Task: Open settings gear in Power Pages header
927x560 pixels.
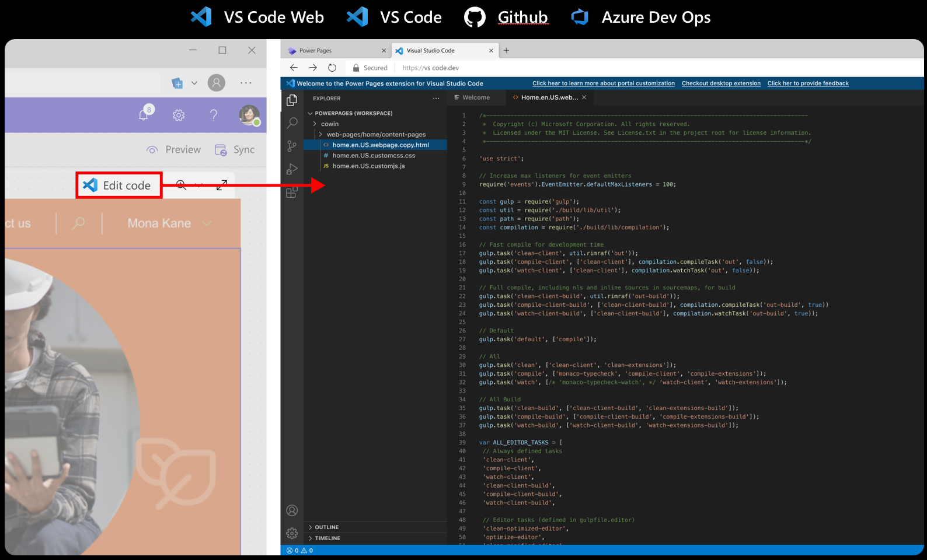Action: (179, 115)
